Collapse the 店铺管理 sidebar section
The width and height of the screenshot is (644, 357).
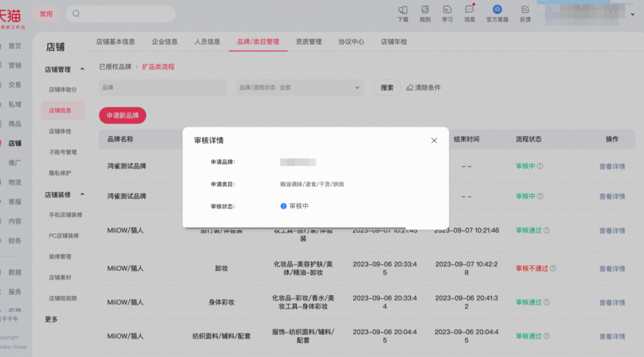pos(82,70)
